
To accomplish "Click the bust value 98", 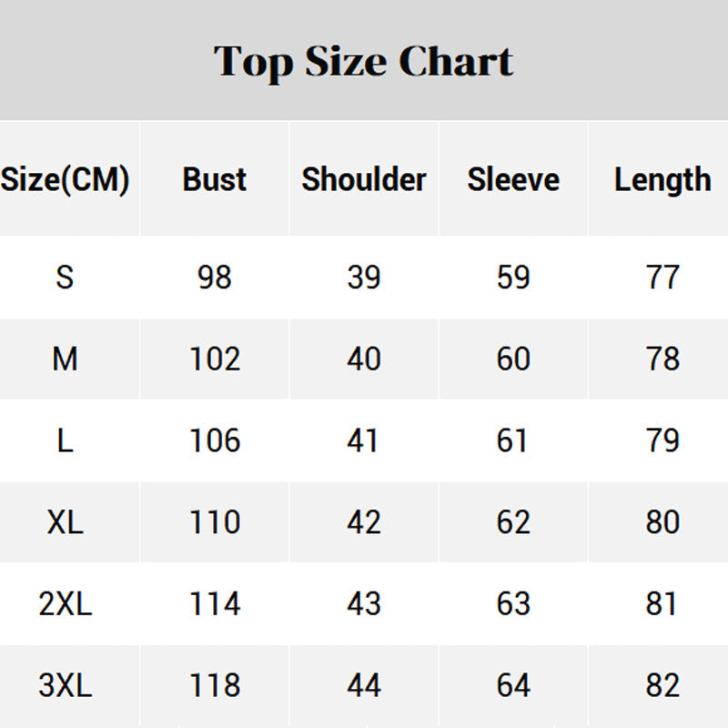I will pyautogui.click(x=215, y=277).
